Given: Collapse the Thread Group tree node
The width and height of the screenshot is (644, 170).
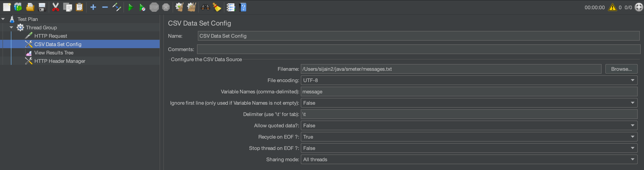Looking at the screenshot, I should click(12, 27).
